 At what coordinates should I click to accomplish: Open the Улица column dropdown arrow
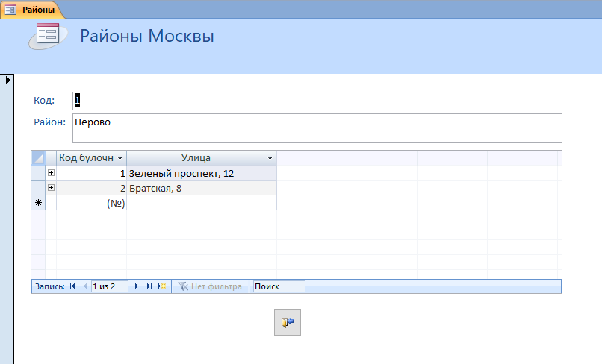click(x=270, y=158)
